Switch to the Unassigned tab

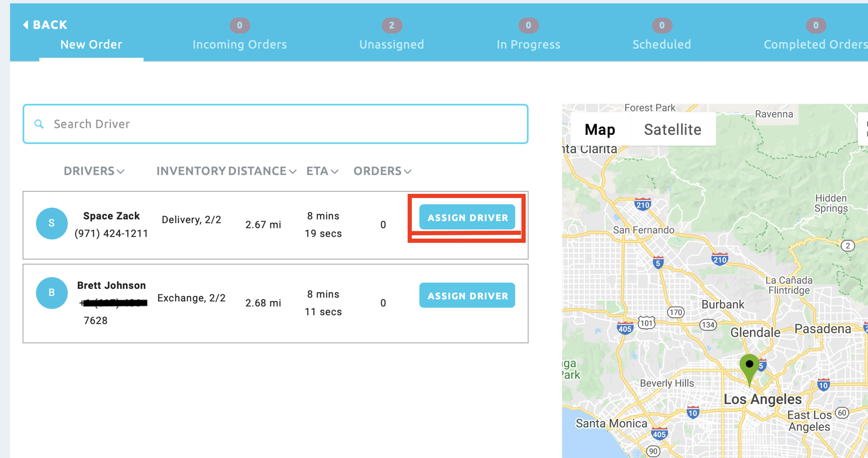pyautogui.click(x=392, y=44)
